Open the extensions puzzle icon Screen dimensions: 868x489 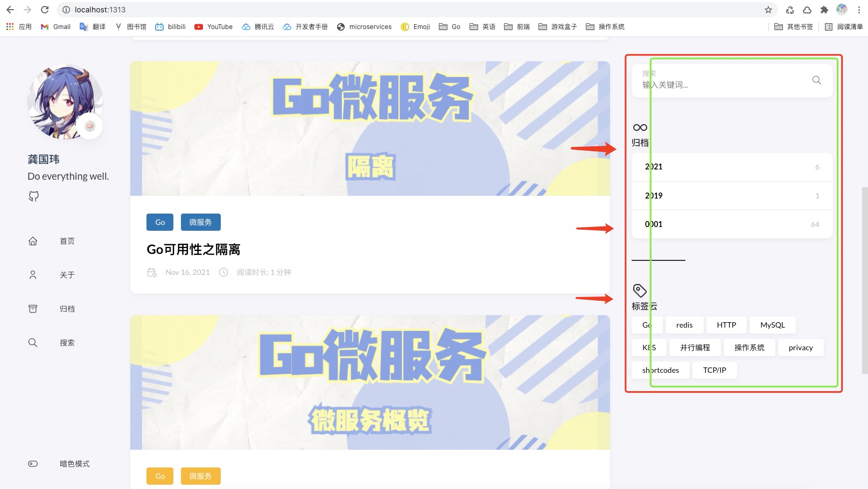click(x=824, y=10)
